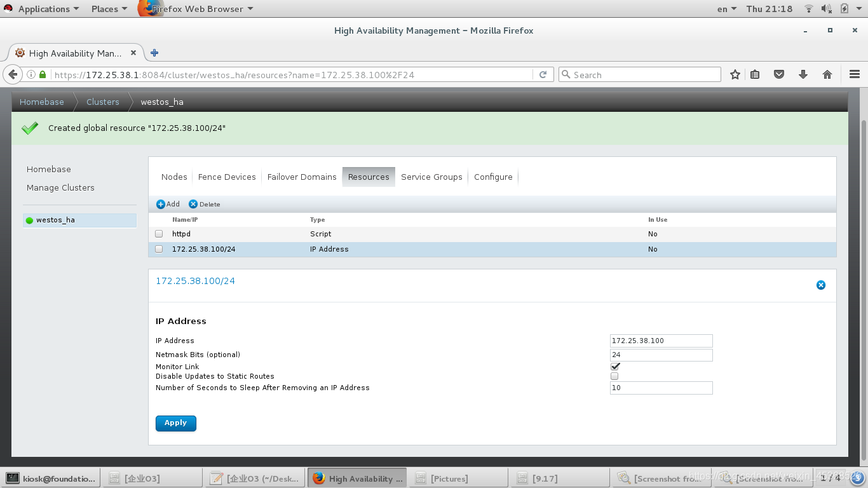
Task: Click the green success checkmark icon
Action: click(30, 128)
